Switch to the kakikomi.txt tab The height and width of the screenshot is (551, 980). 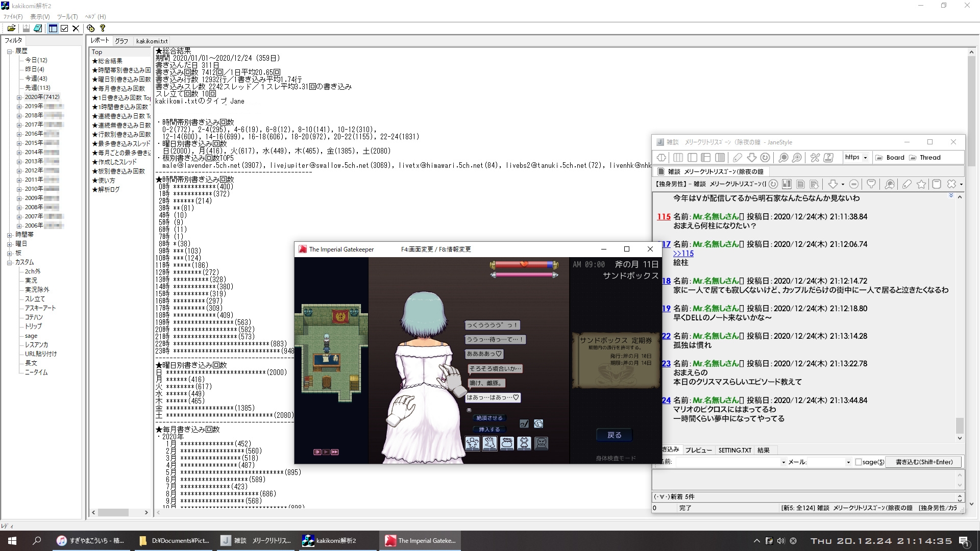[152, 41]
